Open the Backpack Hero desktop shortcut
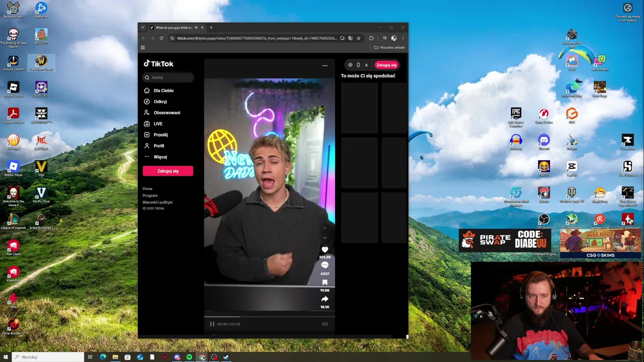644x362 pixels. [13, 10]
